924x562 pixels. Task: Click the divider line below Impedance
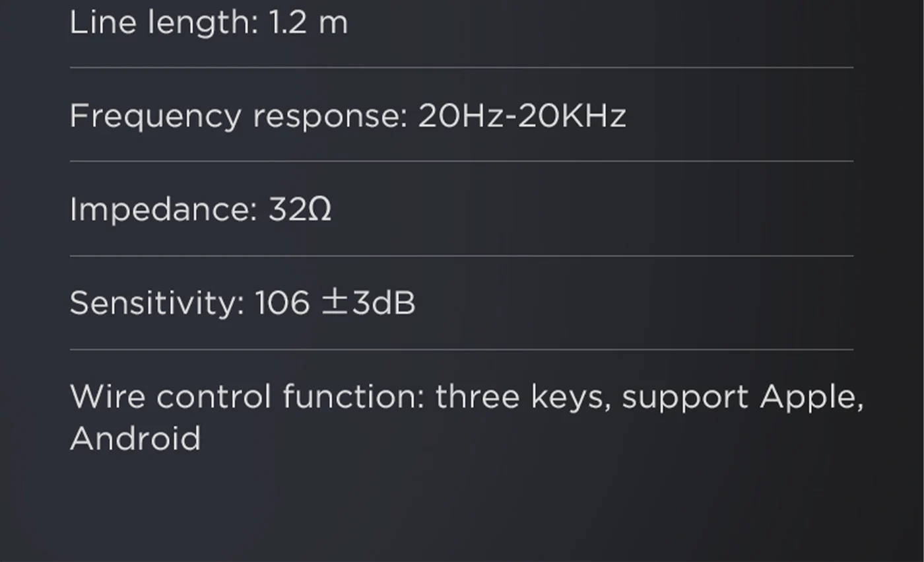click(461, 256)
